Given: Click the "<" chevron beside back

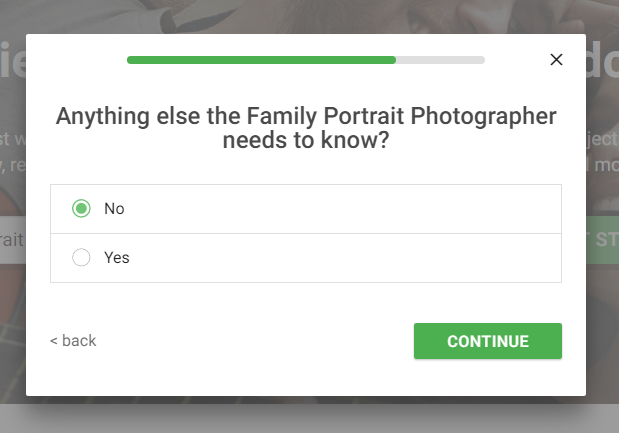Looking at the screenshot, I should click(x=54, y=341).
